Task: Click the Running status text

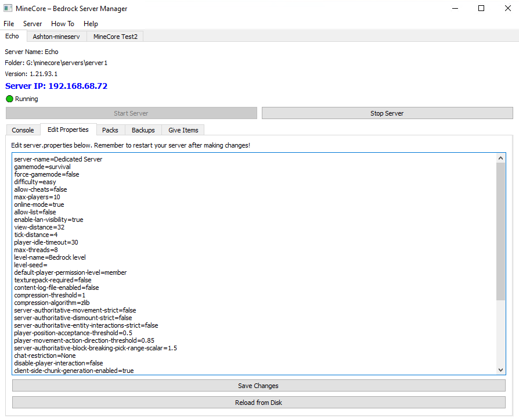Action: tap(27, 99)
